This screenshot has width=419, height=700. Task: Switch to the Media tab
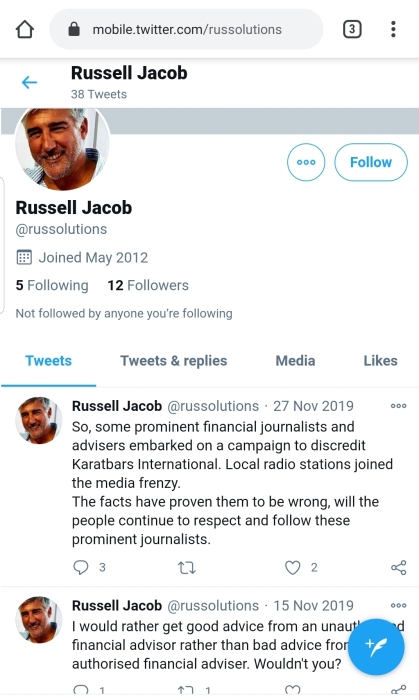[x=295, y=361]
